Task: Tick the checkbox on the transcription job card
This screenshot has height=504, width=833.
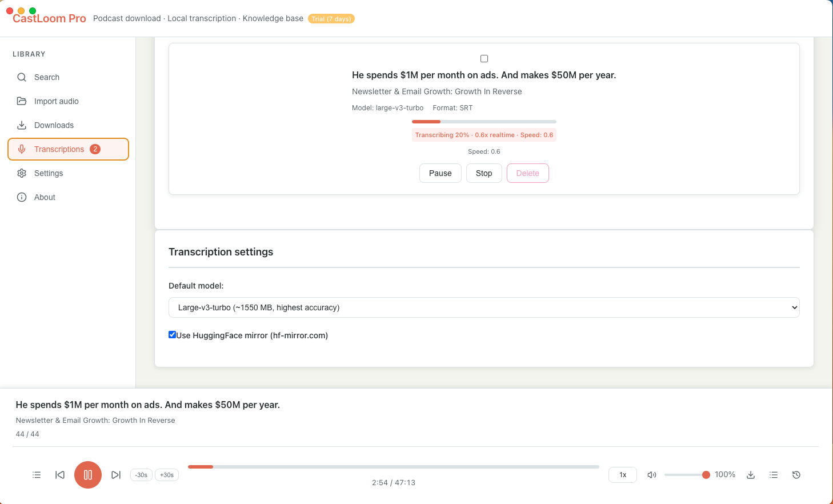Action: click(484, 58)
